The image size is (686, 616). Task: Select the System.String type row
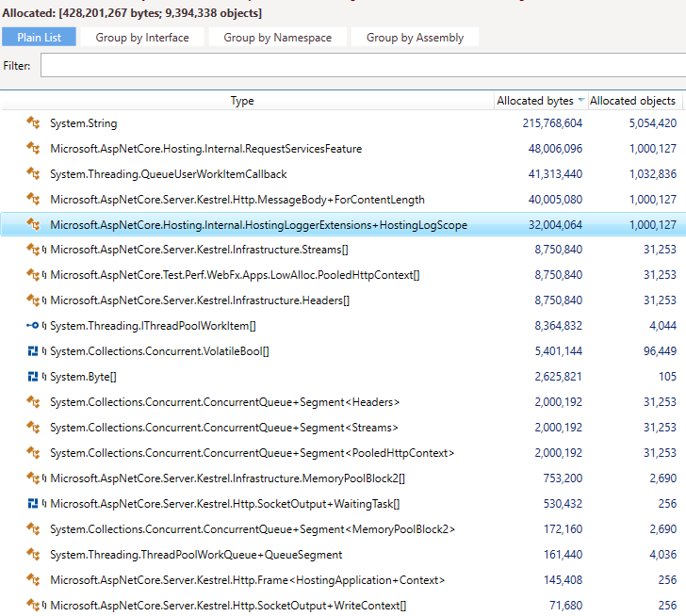click(x=343, y=122)
